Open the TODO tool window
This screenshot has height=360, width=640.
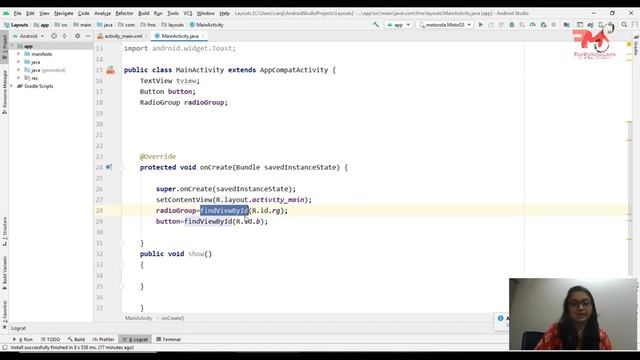51,339
